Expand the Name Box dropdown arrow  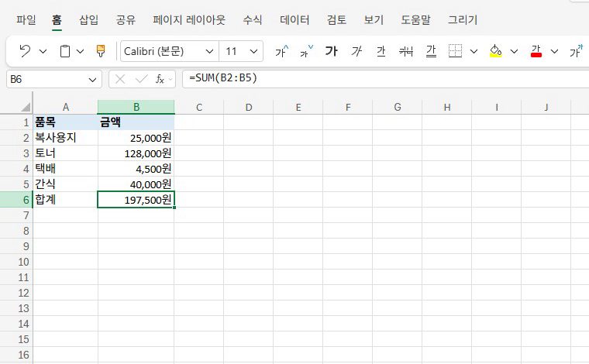92,80
